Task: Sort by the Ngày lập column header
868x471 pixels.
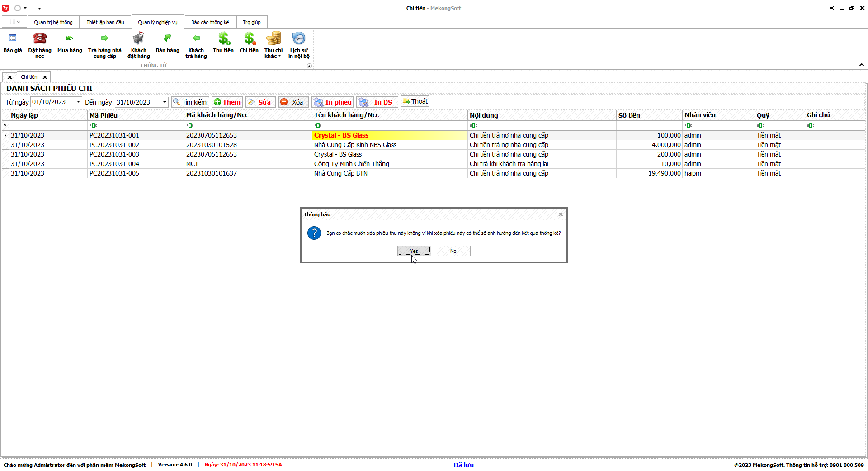Action: (x=48, y=115)
